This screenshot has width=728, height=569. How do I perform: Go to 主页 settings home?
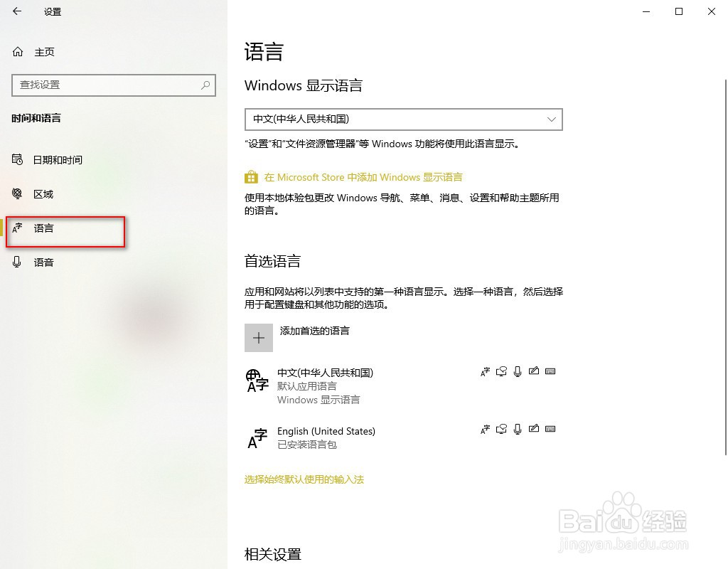tap(45, 52)
